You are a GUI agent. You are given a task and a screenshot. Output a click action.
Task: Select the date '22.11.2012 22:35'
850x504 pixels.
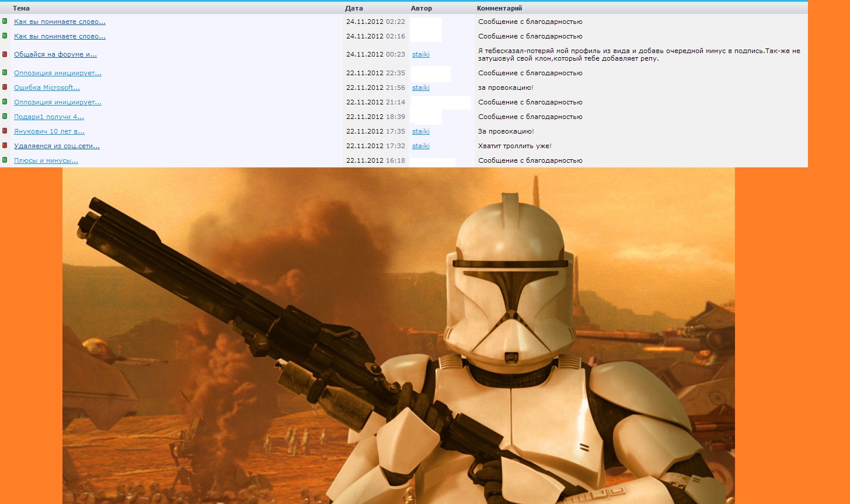pyautogui.click(x=375, y=73)
